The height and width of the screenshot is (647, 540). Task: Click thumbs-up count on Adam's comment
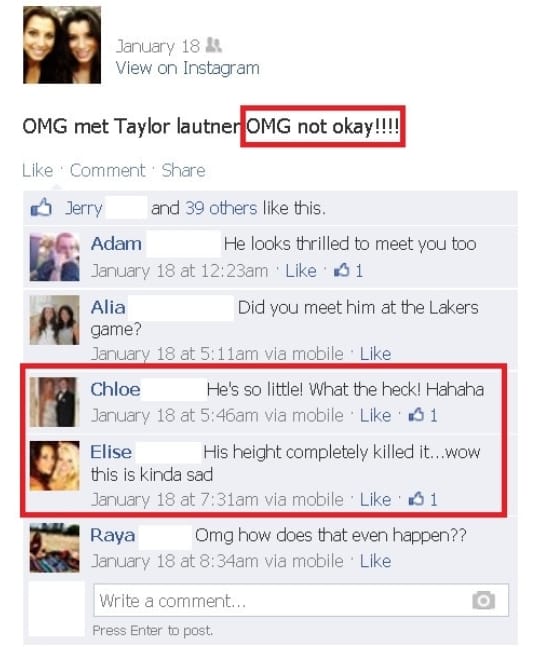[x=349, y=271]
